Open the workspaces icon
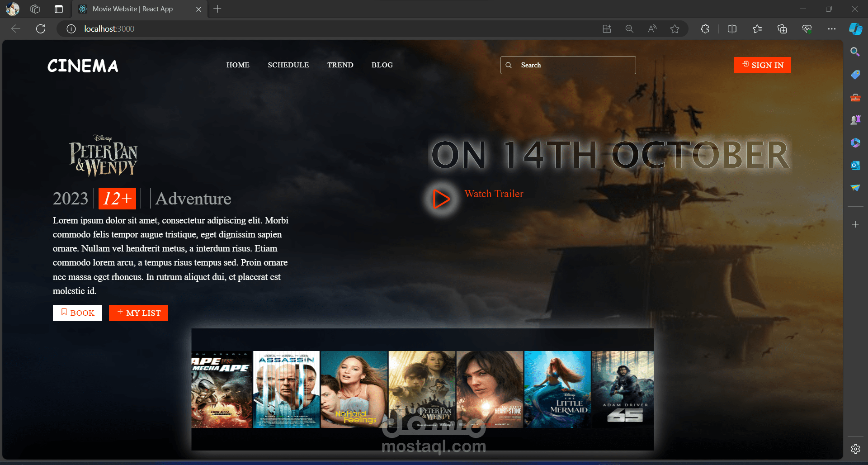This screenshot has height=465, width=868. 35,9
